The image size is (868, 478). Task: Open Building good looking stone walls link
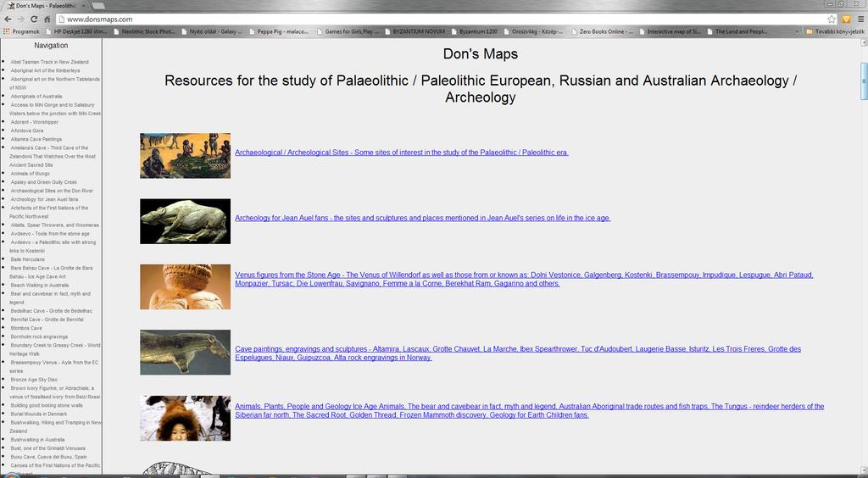[x=47, y=405]
